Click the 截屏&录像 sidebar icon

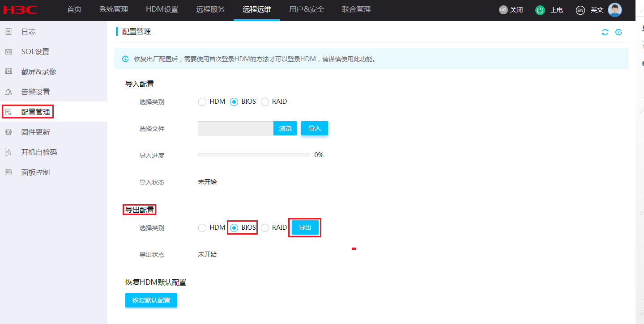[x=9, y=72]
